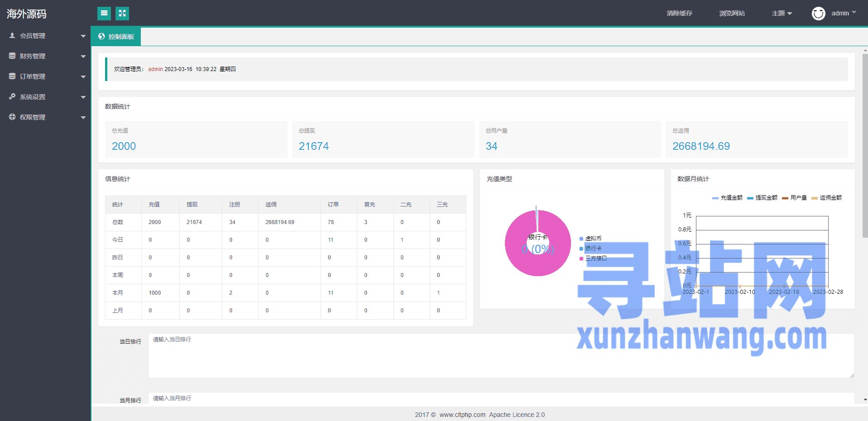
Task: Expand the 会员管理 menu arrow
Action: (83, 36)
